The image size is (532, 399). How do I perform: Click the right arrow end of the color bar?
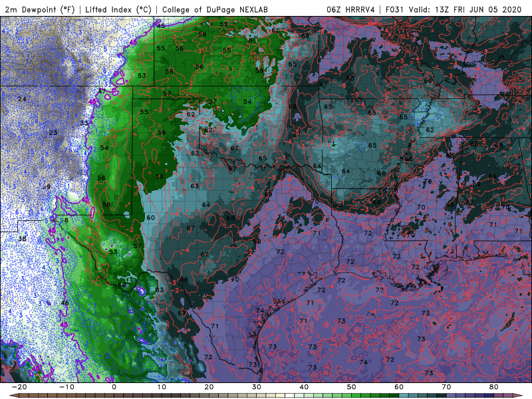(519, 396)
